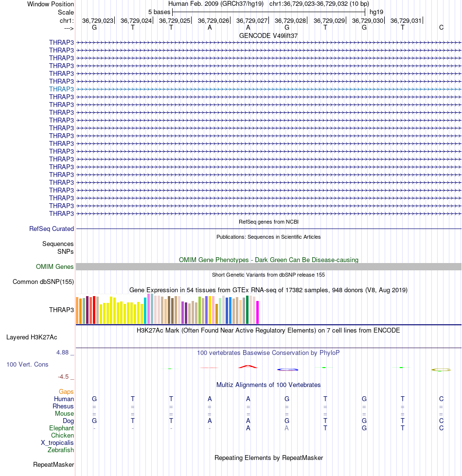The height and width of the screenshot is (476, 462).
Task: Click chr1:36,729,023-36,729,032 (10 bp) position text
Action: [319, 3]
